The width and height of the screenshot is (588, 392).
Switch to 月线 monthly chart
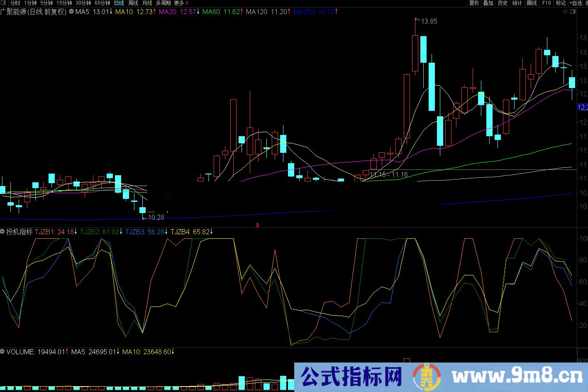pyautogui.click(x=147, y=3)
